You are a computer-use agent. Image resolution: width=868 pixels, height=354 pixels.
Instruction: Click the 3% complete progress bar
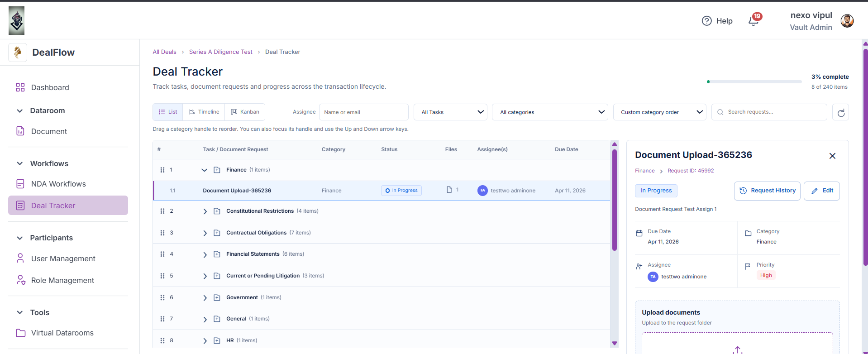pos(754,82)
